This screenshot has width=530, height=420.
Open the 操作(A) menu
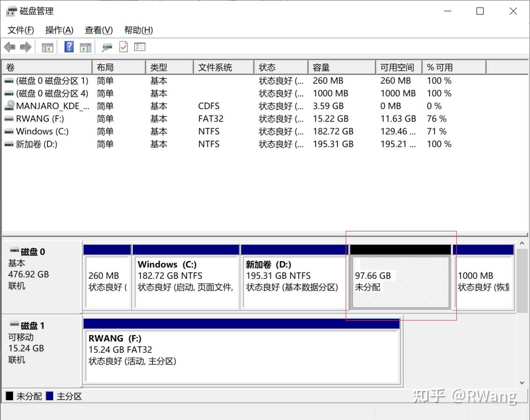[x=59, y=30]
